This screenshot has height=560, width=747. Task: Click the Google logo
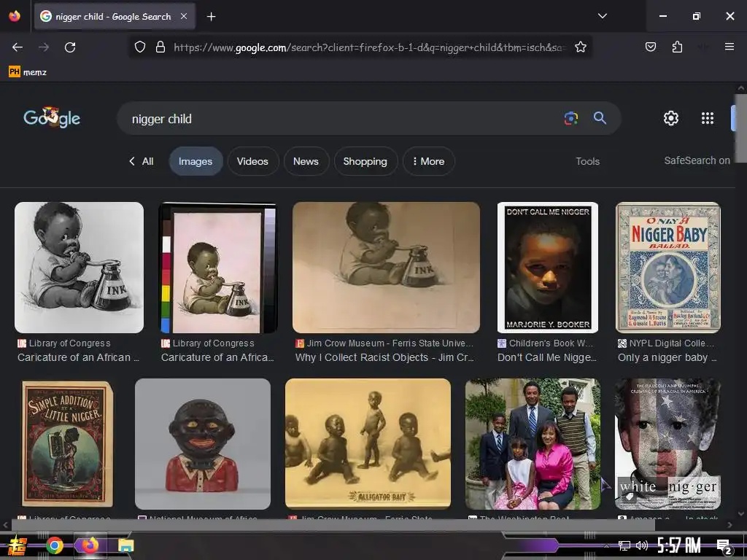pos(52,117)
